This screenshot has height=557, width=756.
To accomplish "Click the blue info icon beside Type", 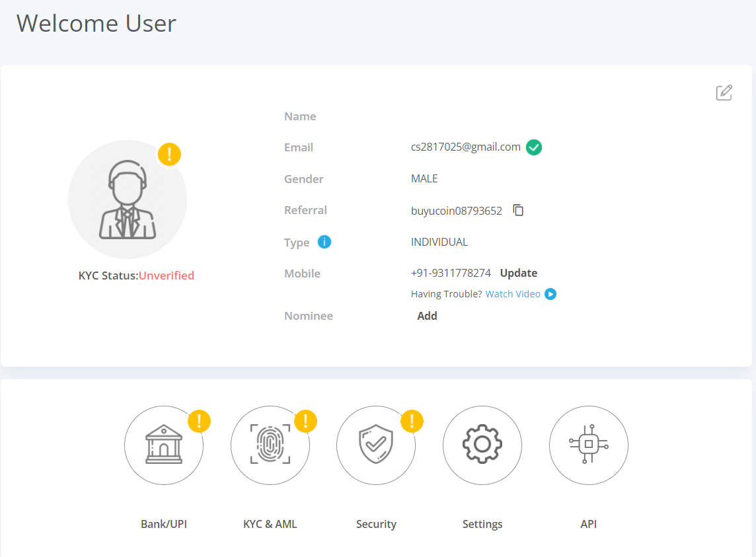I will point(324,242).
